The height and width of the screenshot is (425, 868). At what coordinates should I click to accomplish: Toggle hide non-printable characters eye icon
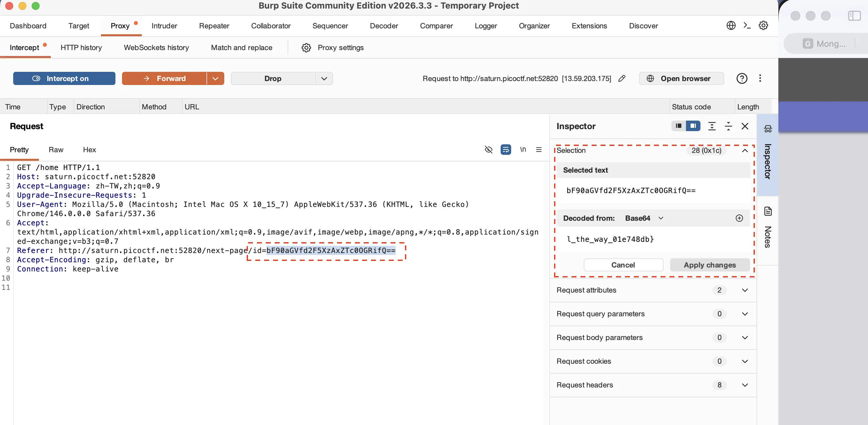click(488, 149)
